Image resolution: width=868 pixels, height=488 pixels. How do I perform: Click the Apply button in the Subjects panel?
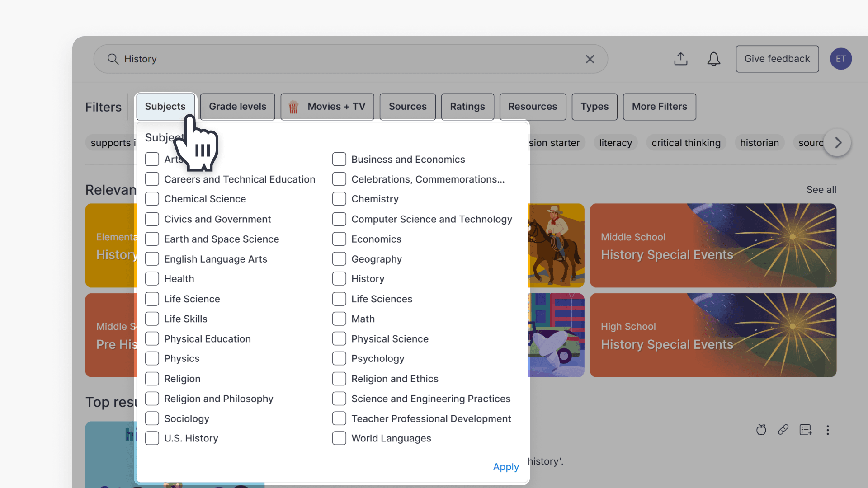(x=505, y=467)
